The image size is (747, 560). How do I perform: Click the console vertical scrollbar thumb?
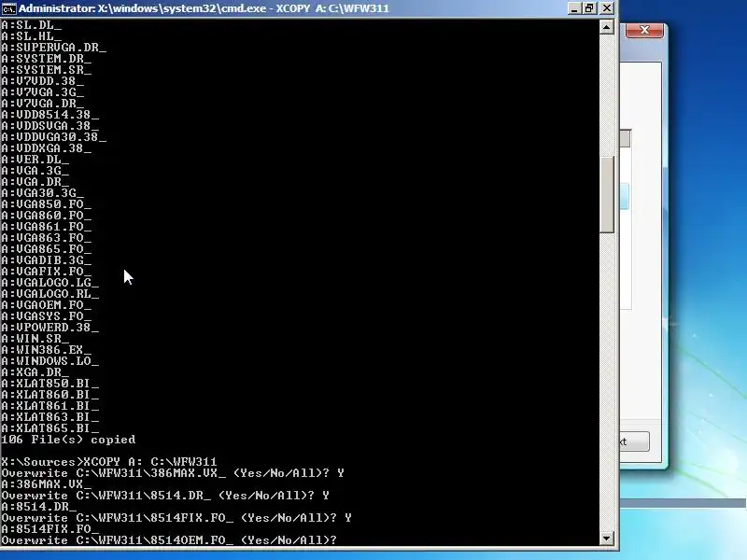(606, 195)
